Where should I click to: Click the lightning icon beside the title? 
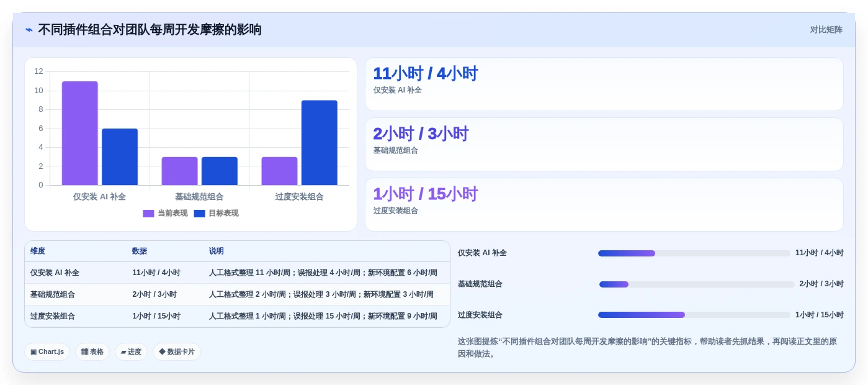coord(29,30)
